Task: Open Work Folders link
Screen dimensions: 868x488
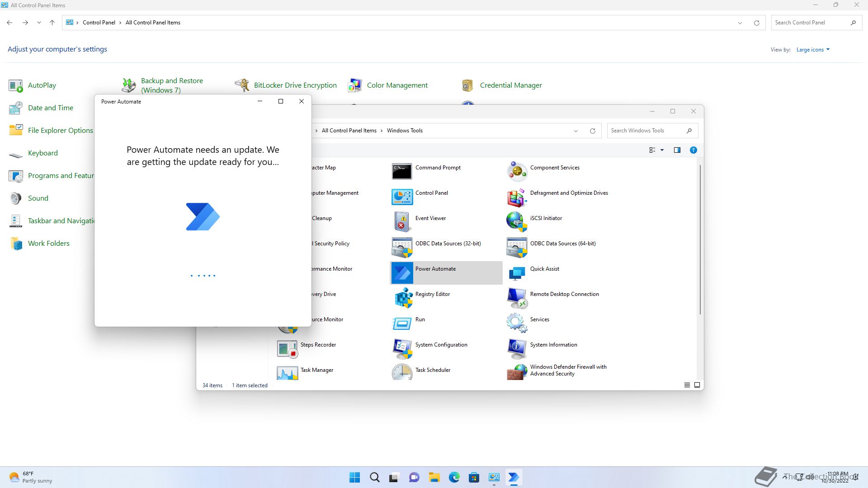Action: point(49,243)
